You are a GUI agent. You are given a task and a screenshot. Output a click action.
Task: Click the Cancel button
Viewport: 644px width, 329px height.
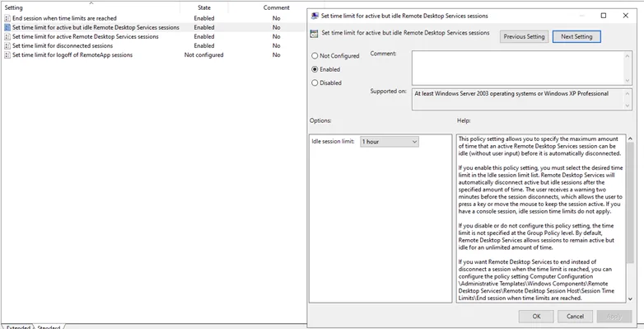pos(575,317)
